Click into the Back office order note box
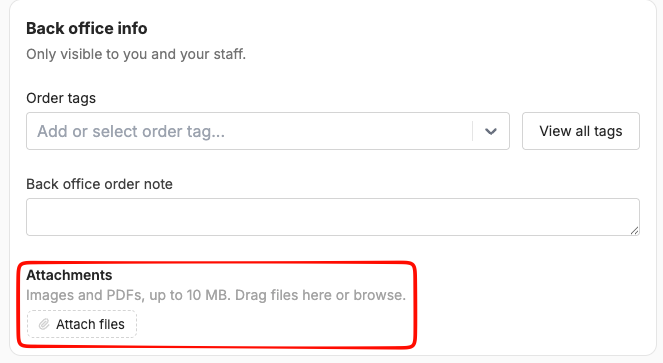Image resolution: width=663 pixels, height=363 pixels. point(333,217)
